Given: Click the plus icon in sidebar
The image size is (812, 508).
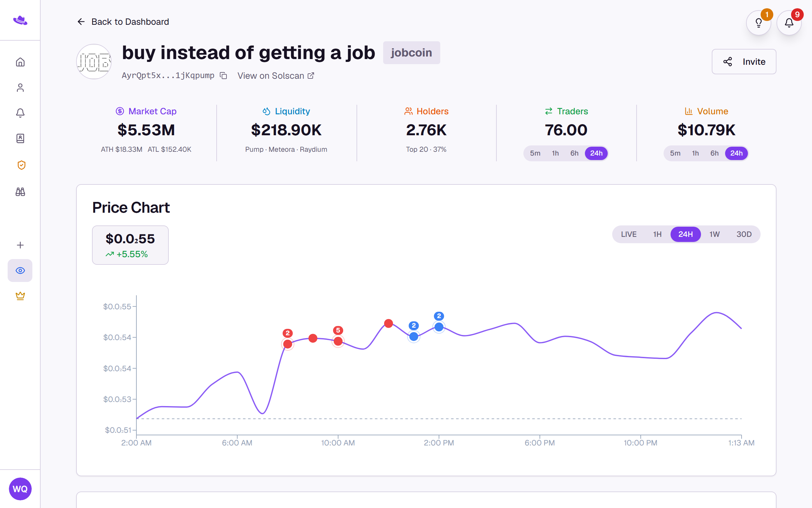Looking at the screenshot, I should click(20, 245).
